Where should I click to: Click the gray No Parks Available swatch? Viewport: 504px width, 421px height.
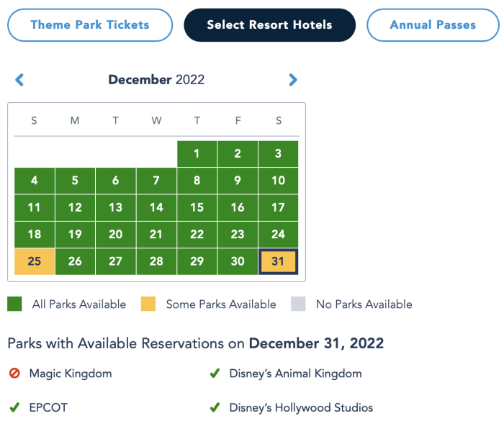[x=298, y=304]
